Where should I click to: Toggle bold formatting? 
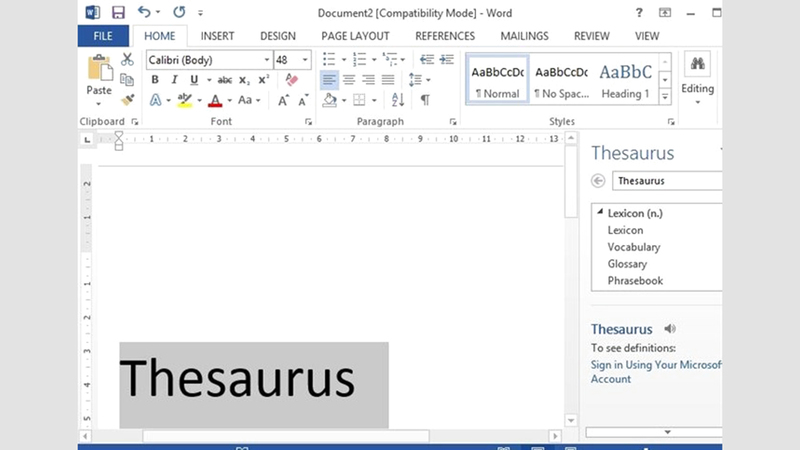[155, 80]
